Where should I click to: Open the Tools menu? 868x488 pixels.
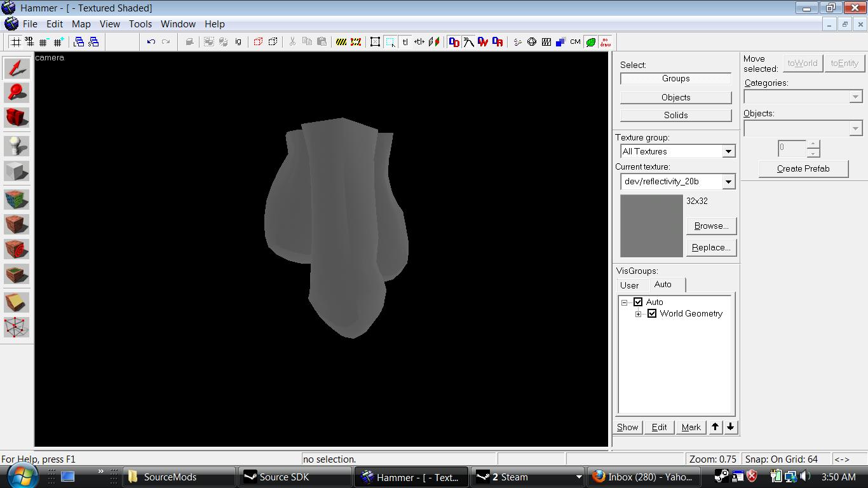140,24
